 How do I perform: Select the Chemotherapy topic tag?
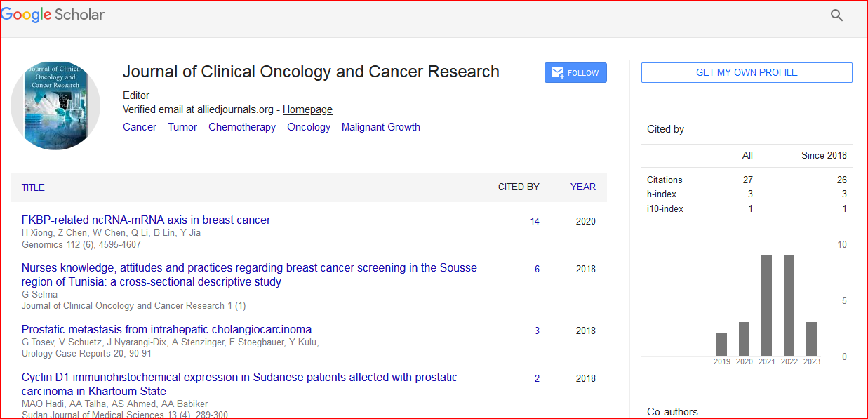[x=242, y=127]
